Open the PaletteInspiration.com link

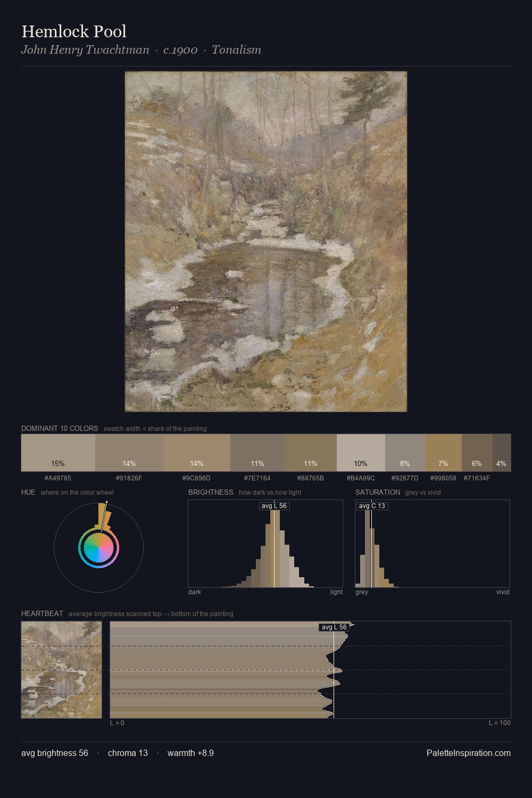469,753
